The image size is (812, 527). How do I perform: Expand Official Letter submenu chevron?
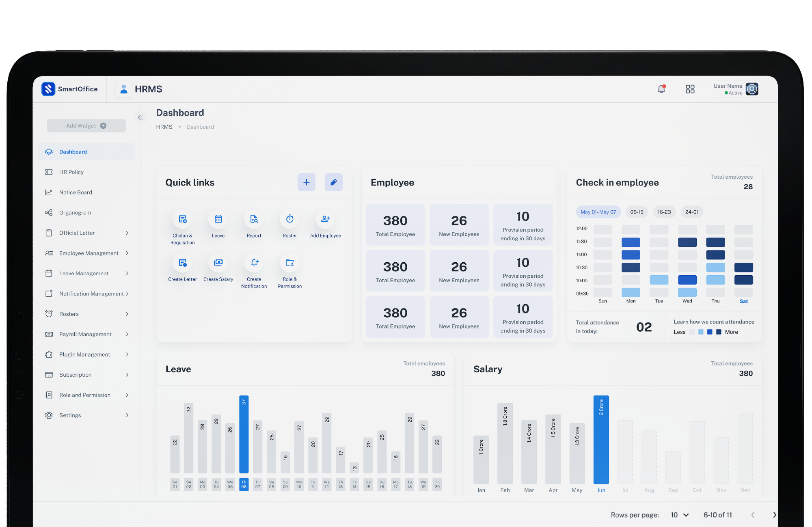[x=127, y=233]
